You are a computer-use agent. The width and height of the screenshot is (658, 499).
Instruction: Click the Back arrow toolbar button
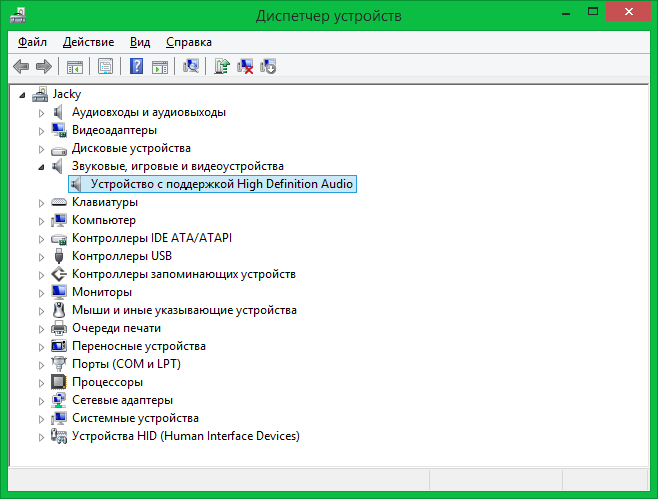(x=20, y=67)
